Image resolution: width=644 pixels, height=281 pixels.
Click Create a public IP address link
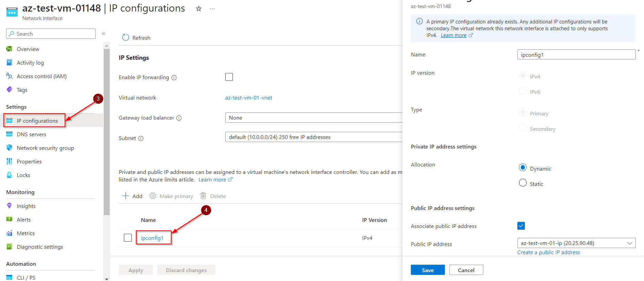pyautogui.click(x=549, y=252)
